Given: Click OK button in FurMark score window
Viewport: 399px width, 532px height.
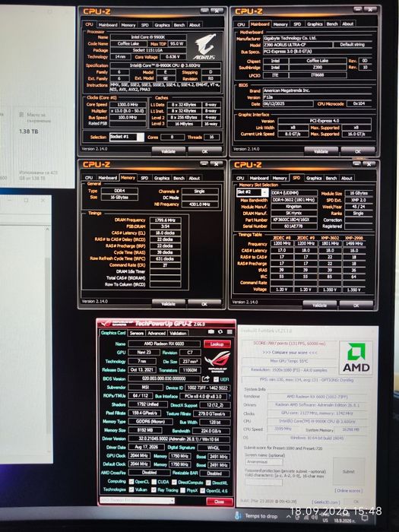Looking at the screenshot, I should (x=356, y=502).
